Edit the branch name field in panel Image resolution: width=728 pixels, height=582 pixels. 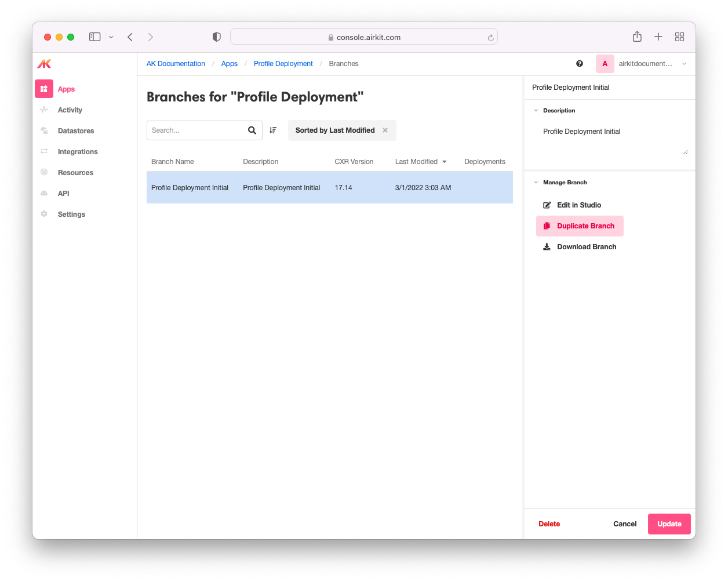610,88
